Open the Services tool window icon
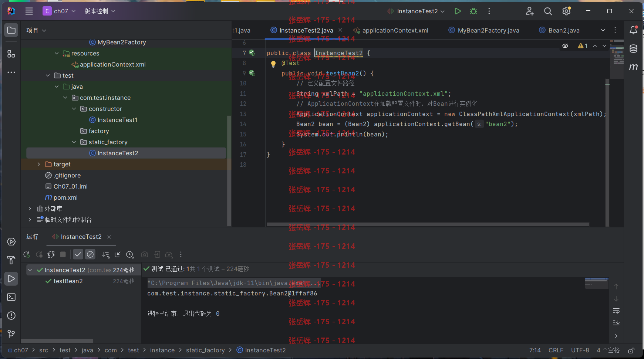Viewport: 644px width, 359px height. point(11,241)
